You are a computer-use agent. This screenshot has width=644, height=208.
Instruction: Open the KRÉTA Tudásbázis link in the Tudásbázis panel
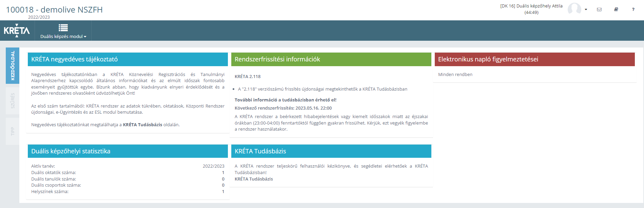pyautogui.click(x=254, y=179)
